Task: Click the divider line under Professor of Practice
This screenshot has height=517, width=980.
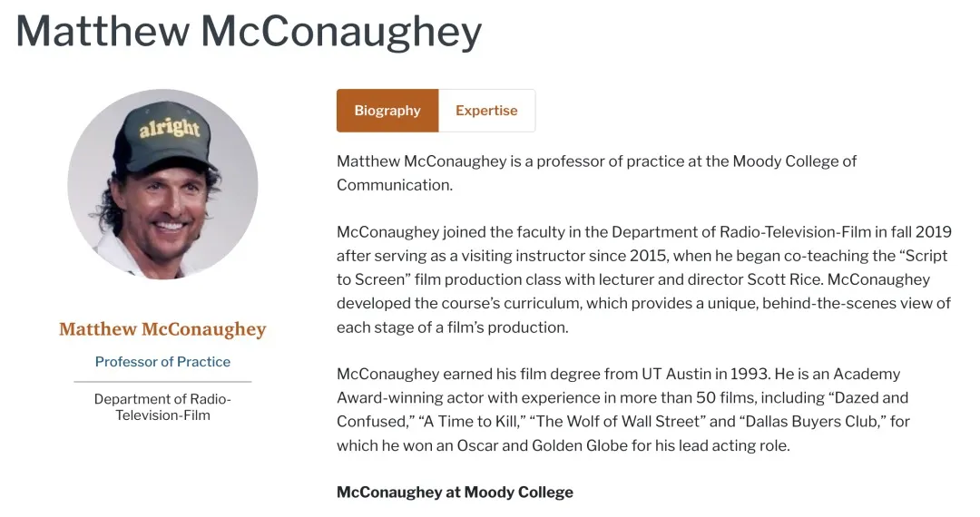Action: pos(162,382)
